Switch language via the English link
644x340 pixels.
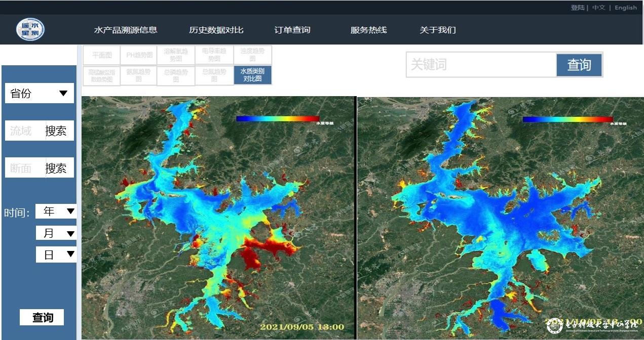[x=625, y=8]
